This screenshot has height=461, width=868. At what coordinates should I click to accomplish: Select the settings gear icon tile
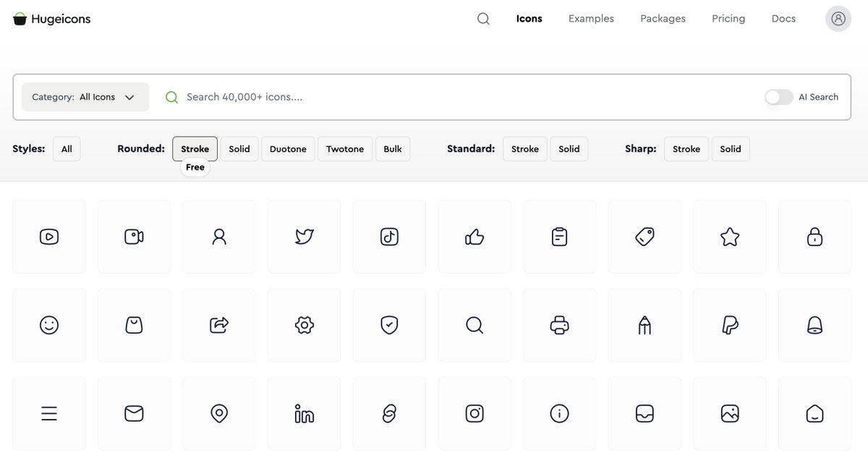[x=304, y=325]
